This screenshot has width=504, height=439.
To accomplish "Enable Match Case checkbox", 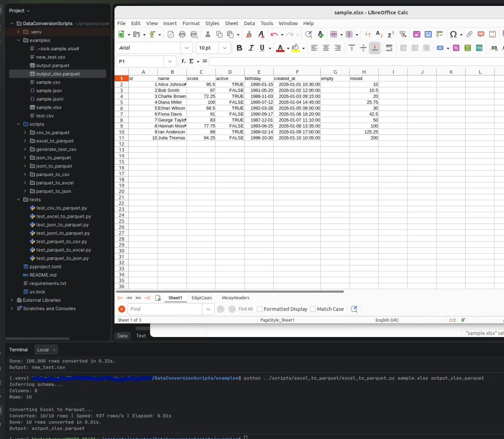I will point(313,309).
